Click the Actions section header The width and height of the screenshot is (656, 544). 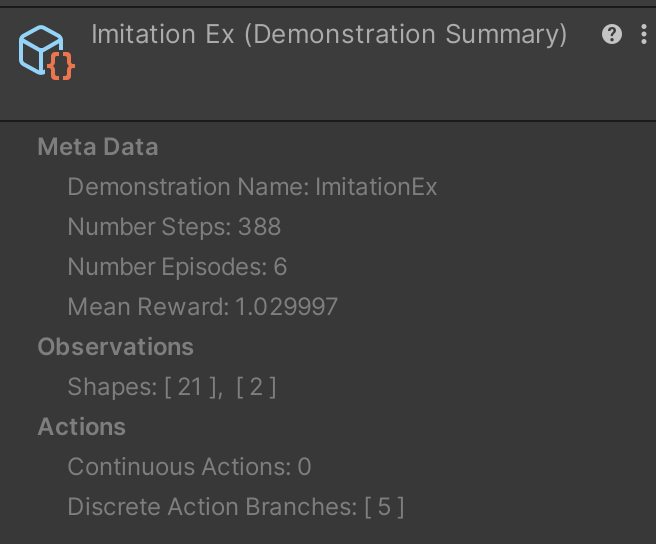click(82, 427)
